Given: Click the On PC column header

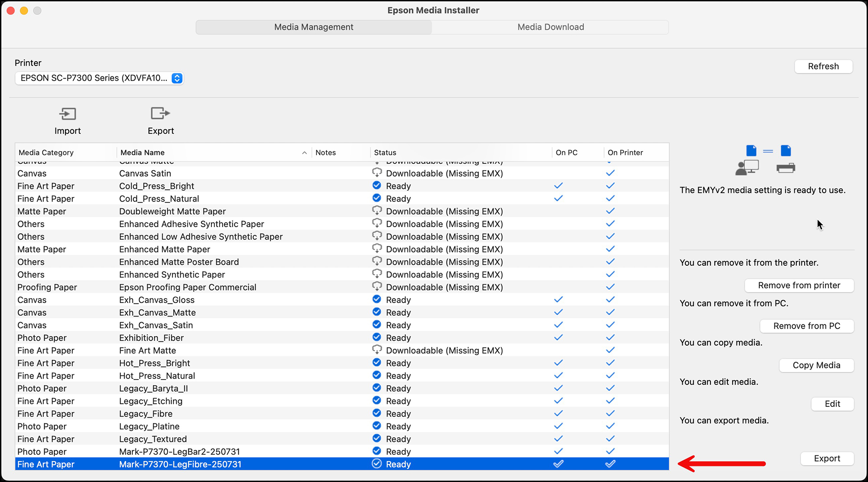Looking at the screenshot, I should coord(578,152).
